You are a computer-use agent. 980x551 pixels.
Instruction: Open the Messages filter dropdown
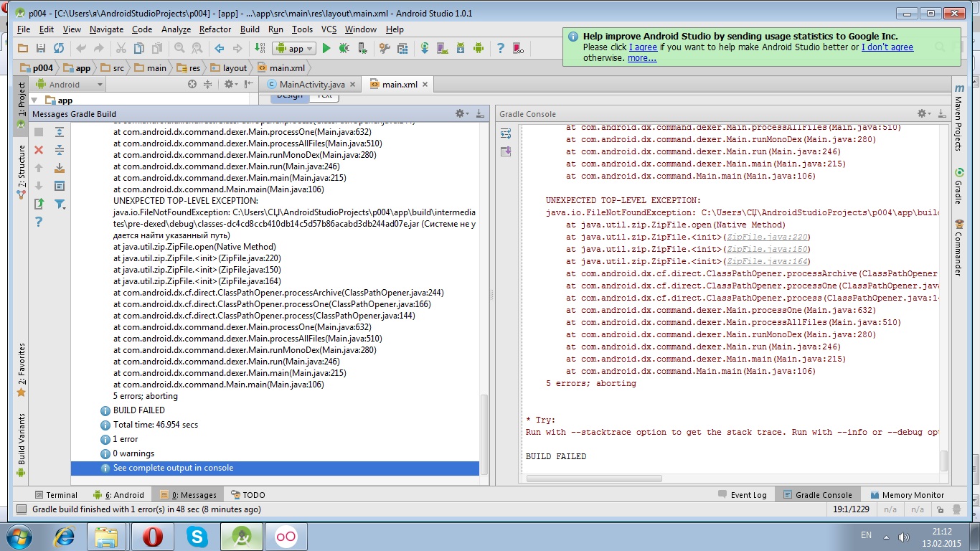(x=60, y=204)
